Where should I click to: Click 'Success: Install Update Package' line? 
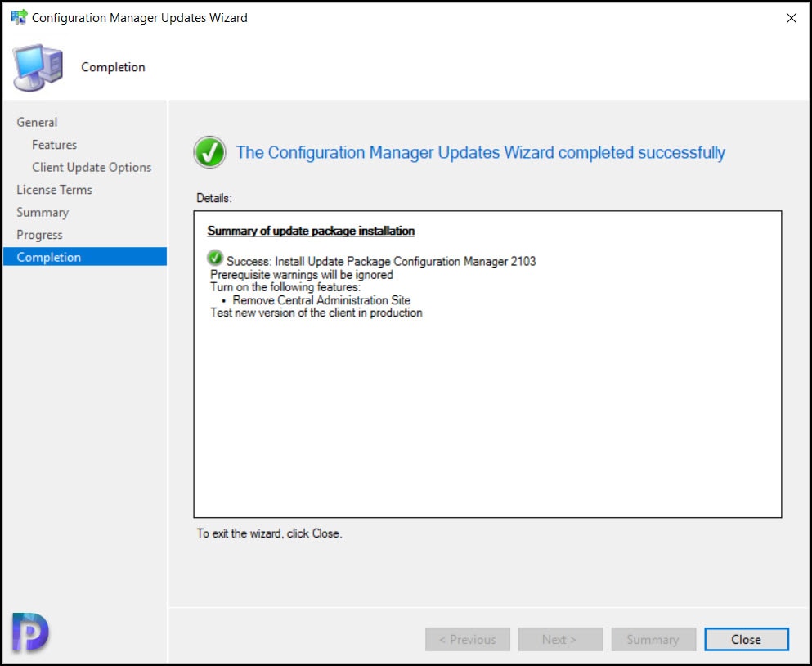pos(380,261)
